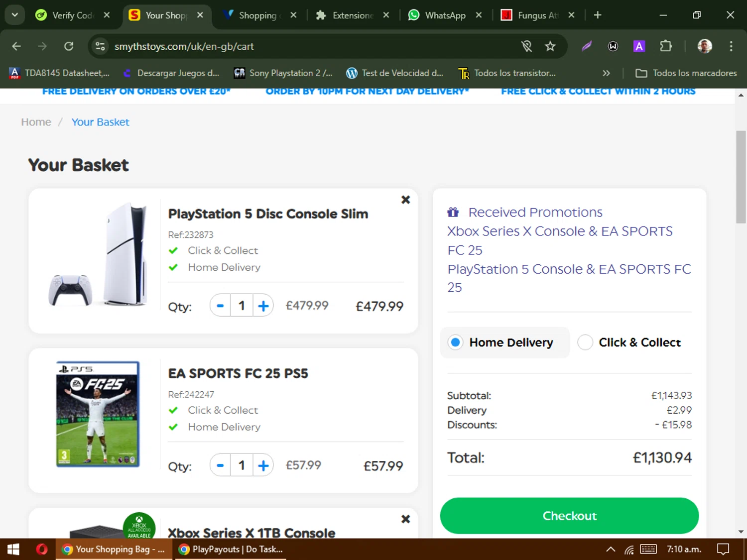Open the W circle extension icon
This screenshot has width=747, height=560.
pos(613,46)
